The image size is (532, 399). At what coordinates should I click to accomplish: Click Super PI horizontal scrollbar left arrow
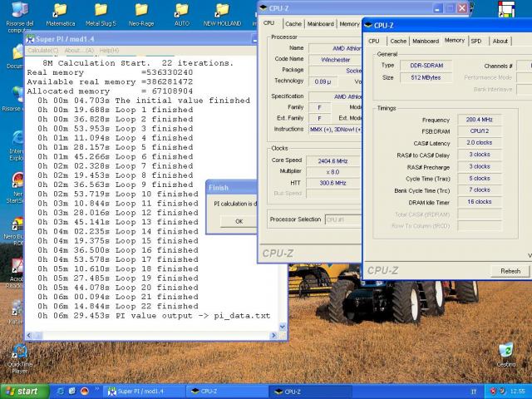[x=29, y=335]
